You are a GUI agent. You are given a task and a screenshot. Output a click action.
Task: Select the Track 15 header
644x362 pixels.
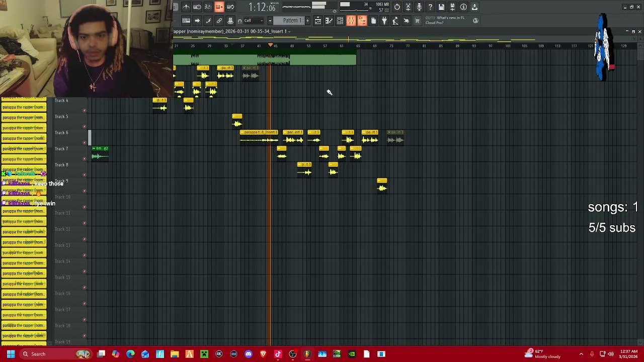pyautogui.click(x=69, y=282)
